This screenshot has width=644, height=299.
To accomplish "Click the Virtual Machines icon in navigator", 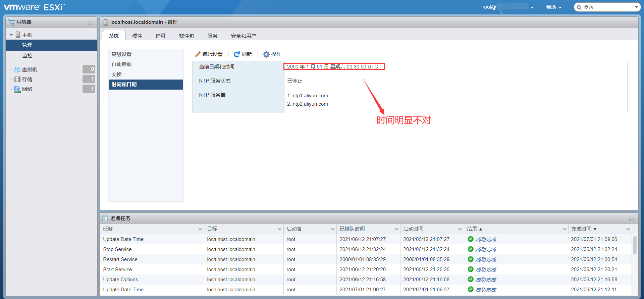I will (17, 69).
